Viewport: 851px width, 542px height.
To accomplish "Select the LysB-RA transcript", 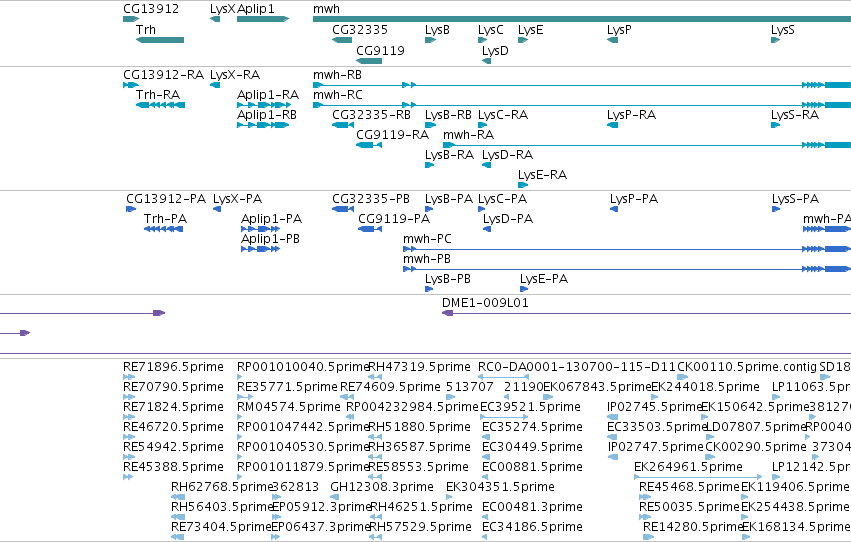I will [429, 165].
